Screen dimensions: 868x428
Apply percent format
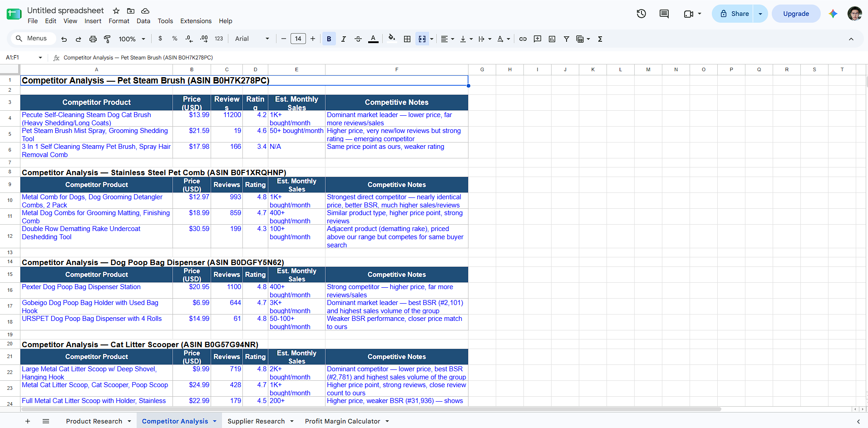pos(175,39)
